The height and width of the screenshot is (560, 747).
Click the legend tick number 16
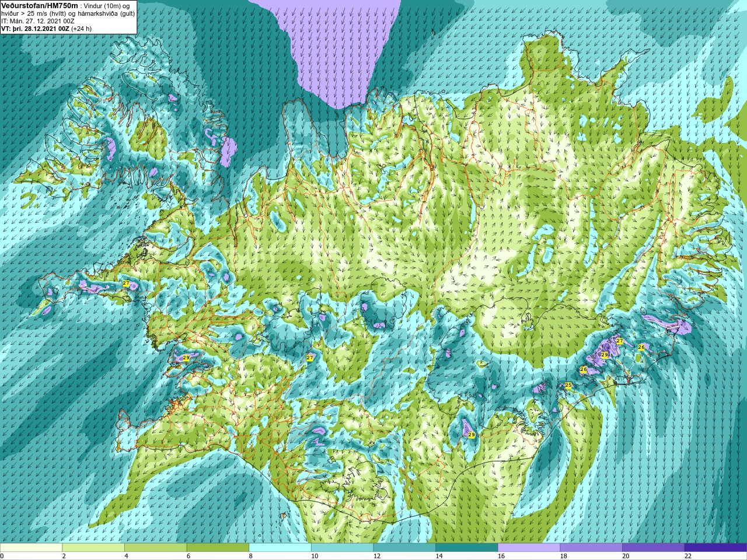pyautogui.click(x=501, y=556)
